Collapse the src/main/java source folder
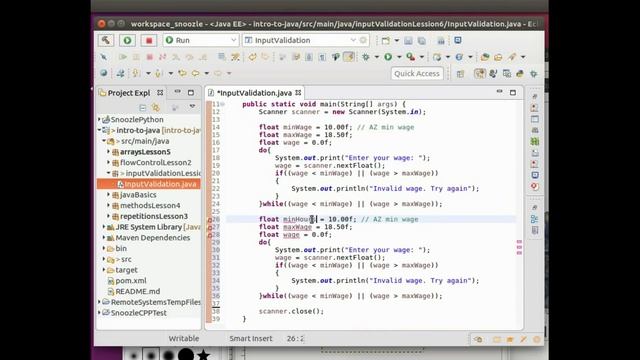640x360 pixels. tap(104, 141)
